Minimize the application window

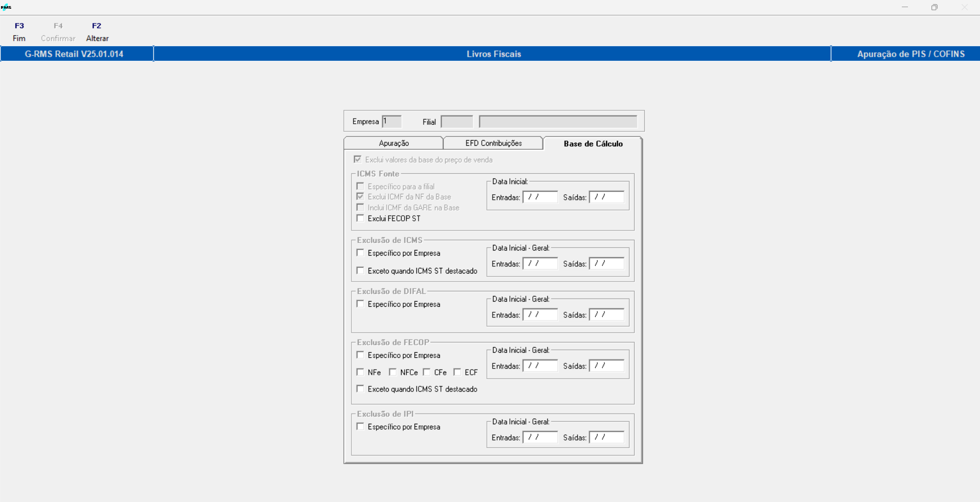point(905,7)
